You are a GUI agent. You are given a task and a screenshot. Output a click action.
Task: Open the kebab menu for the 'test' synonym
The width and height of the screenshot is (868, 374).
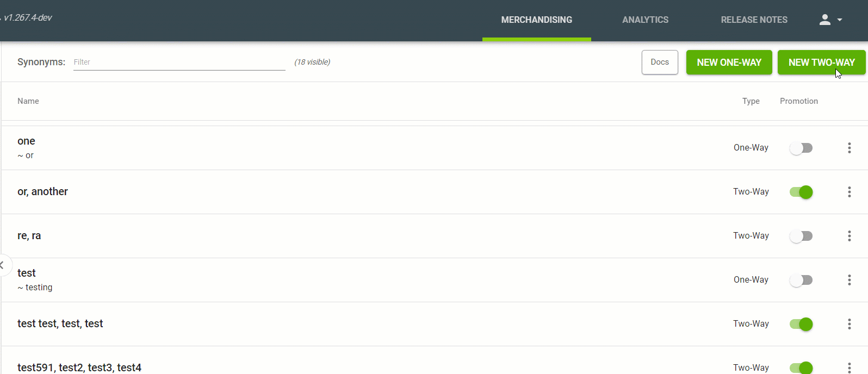pos(850,280)
